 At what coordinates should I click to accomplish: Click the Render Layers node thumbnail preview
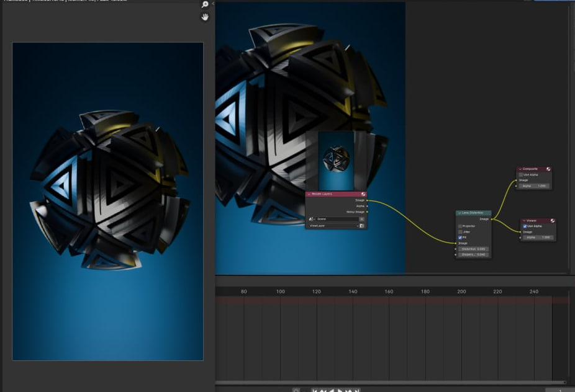(336, 160)
